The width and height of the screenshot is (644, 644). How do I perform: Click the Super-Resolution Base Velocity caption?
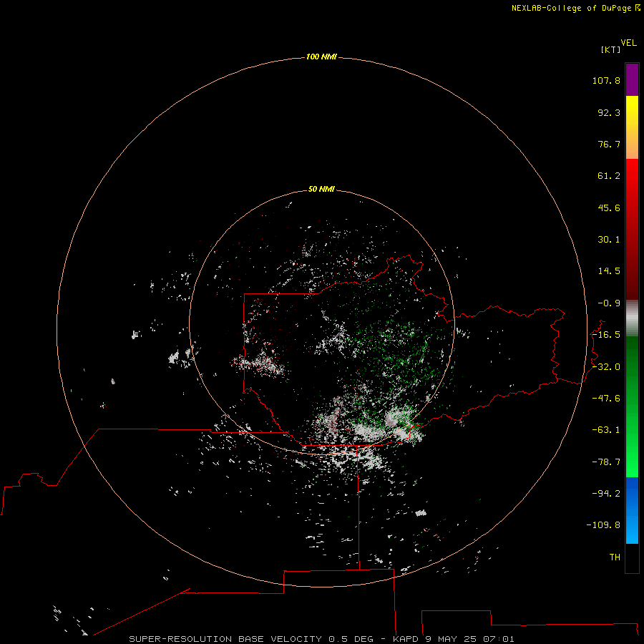point(321,639)
